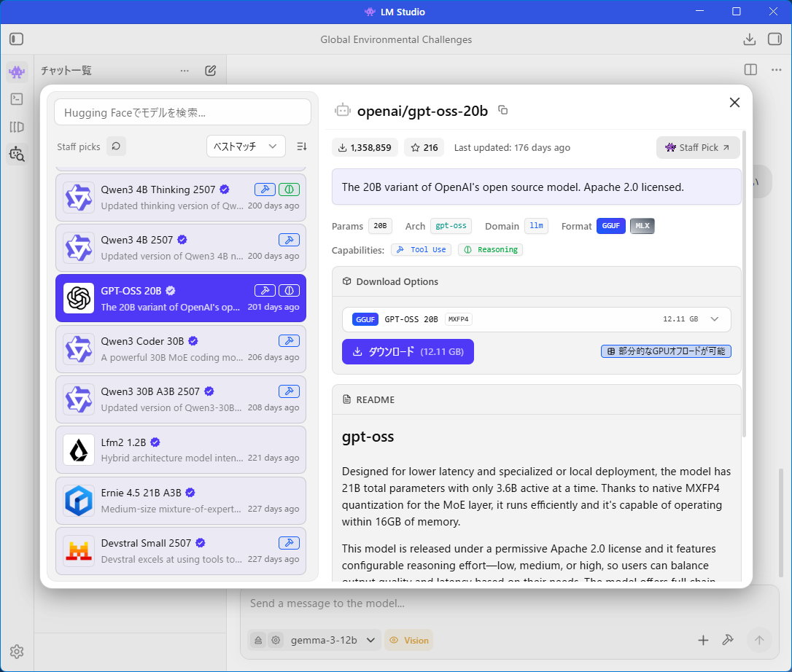The height and width of the screenshot is (672, 792).
Task: Select the GGUF format toggle
Action: (610, 226)
